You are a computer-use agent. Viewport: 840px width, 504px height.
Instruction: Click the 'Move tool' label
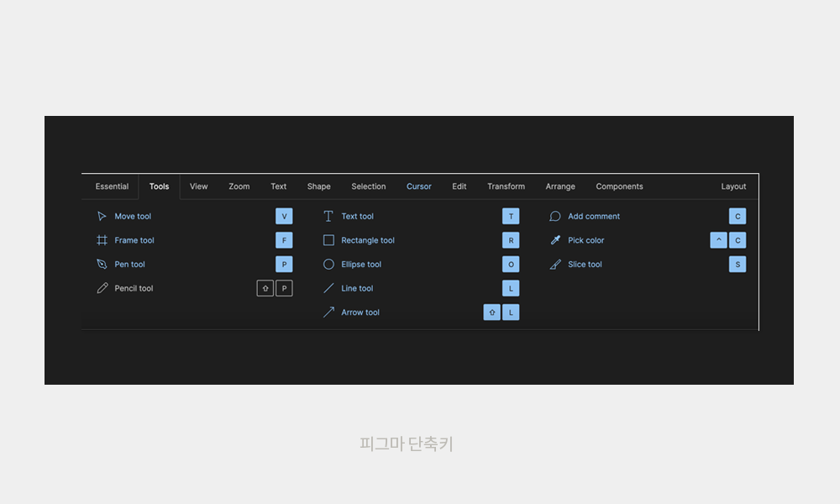pos(133,217)
